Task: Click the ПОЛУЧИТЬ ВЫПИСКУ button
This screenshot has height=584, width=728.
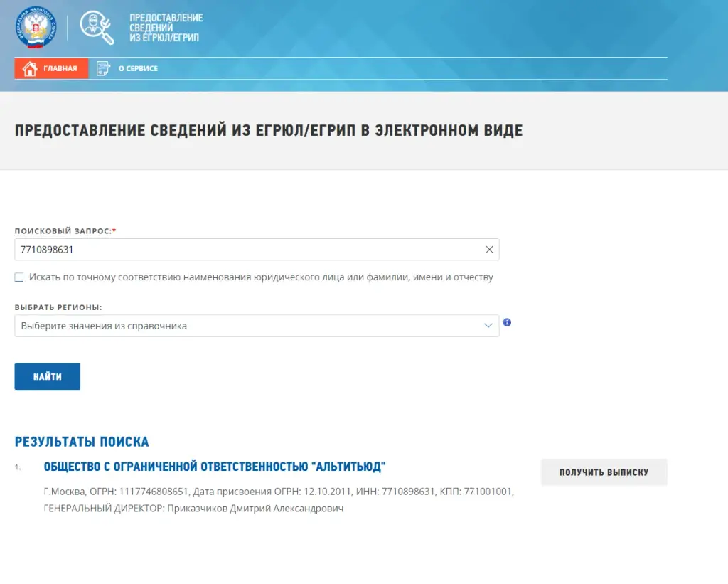Action: 604,472
